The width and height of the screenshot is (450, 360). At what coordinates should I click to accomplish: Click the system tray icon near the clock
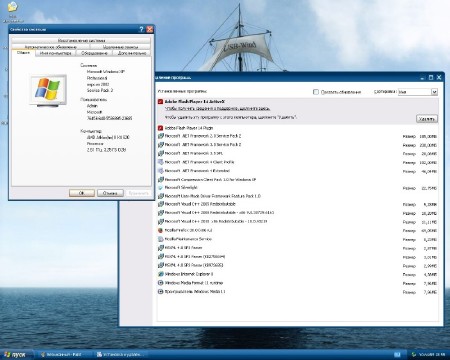click(x=414, y=354)
